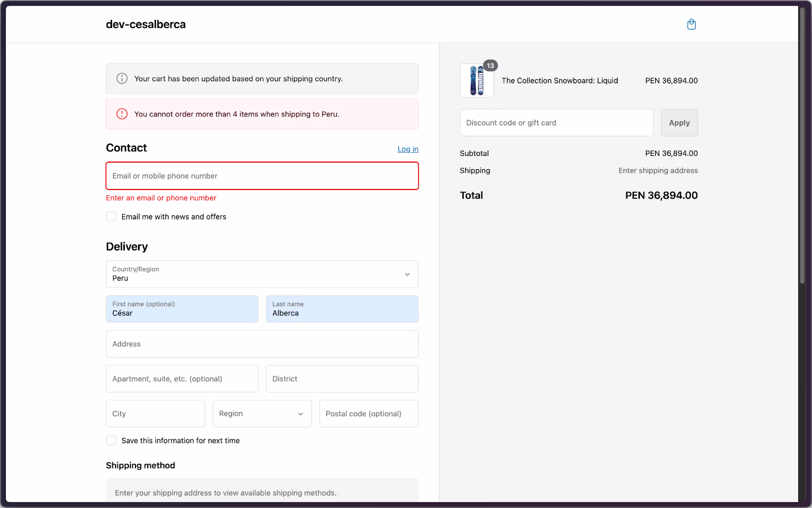Click the Subtotal label

(474, 153)
